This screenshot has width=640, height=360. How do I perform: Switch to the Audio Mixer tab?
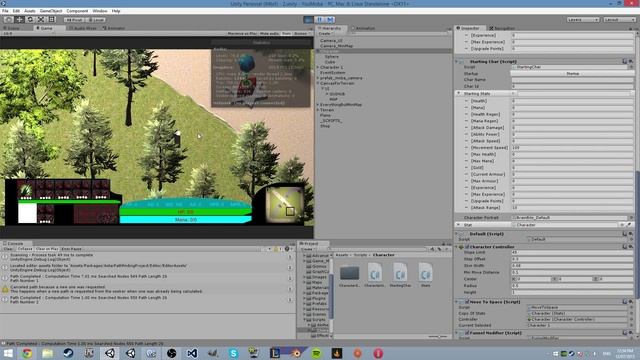(x=83, y=28)
